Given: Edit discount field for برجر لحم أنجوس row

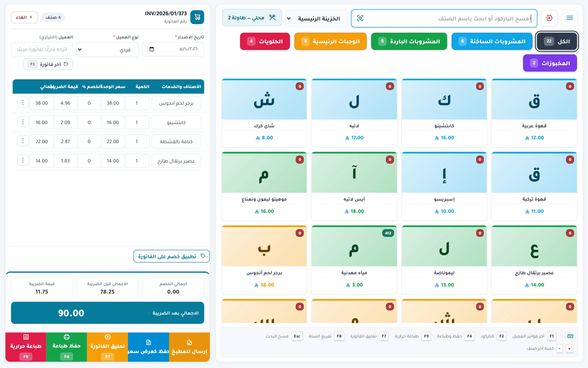Looking at the screenshot, I should coord(89,103).
